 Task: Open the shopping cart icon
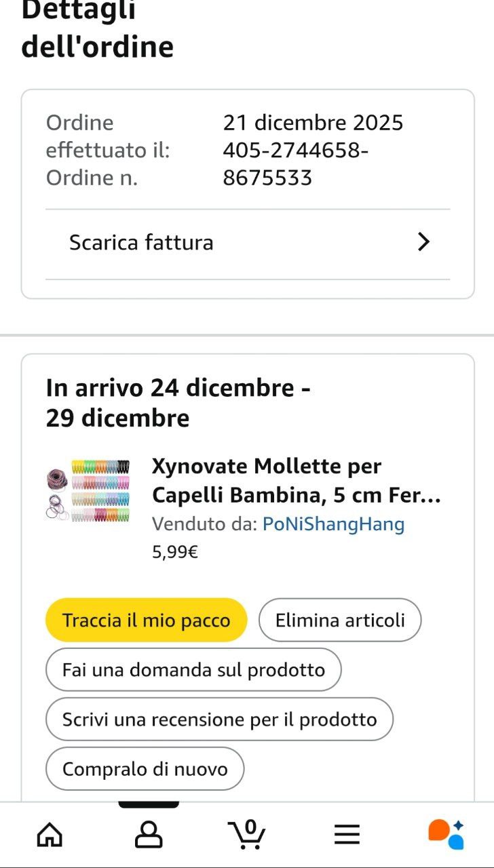[247, 834]
